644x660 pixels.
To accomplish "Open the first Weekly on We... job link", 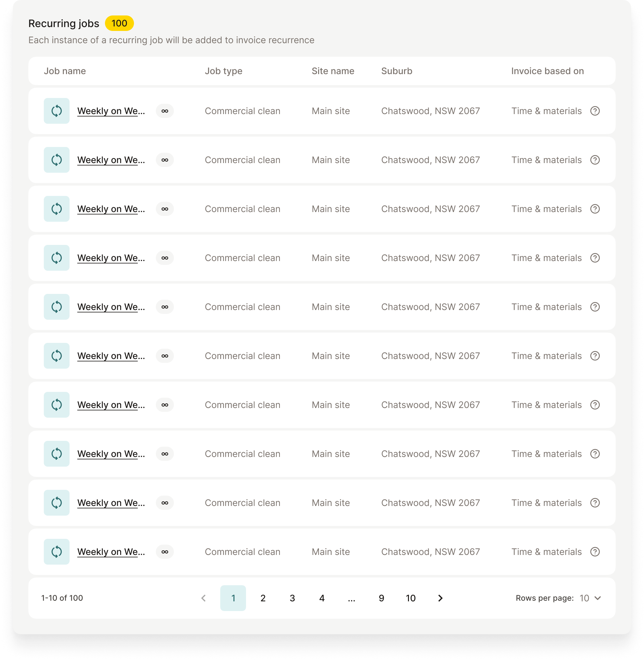I will coord(111,111).
